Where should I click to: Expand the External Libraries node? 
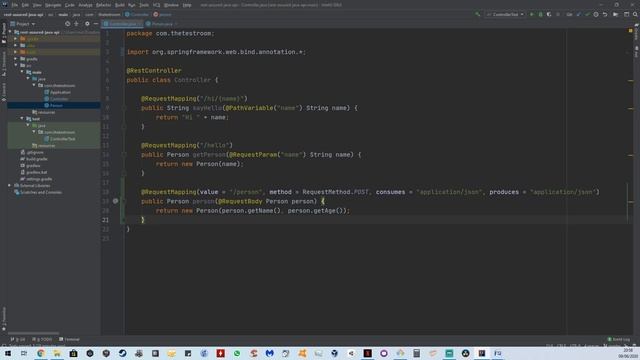point(10,185)
